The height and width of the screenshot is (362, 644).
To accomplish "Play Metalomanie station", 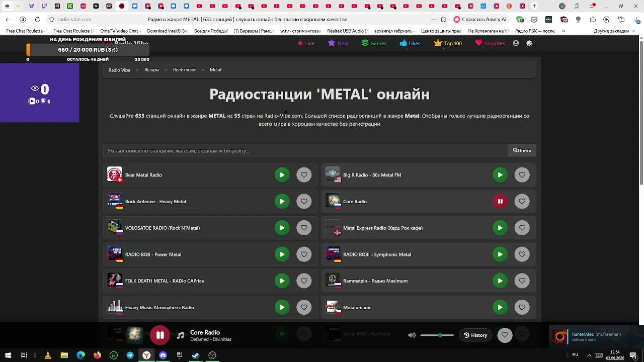I will tap(500, 307).
